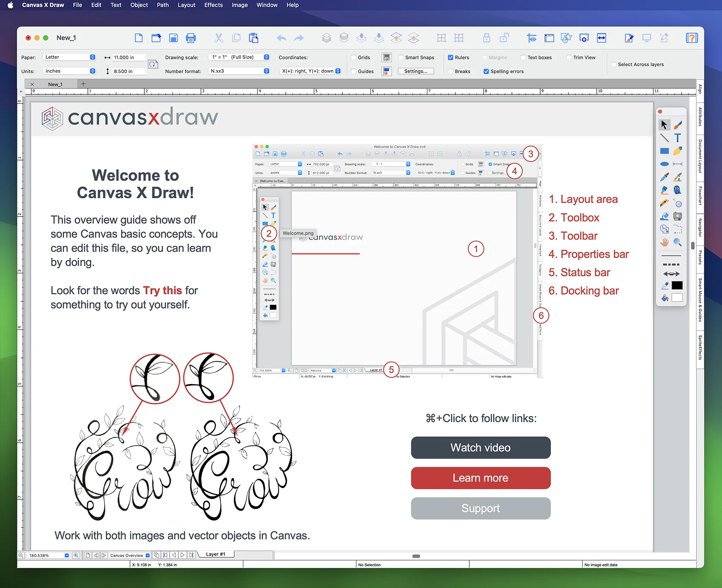Select the Eyedropper tool in toolbox
Viewport: 722px width, 588px height.
pos(664,177)
